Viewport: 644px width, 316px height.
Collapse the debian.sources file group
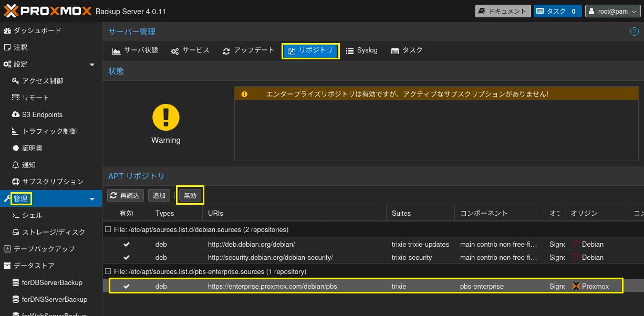tap(108, 229)
